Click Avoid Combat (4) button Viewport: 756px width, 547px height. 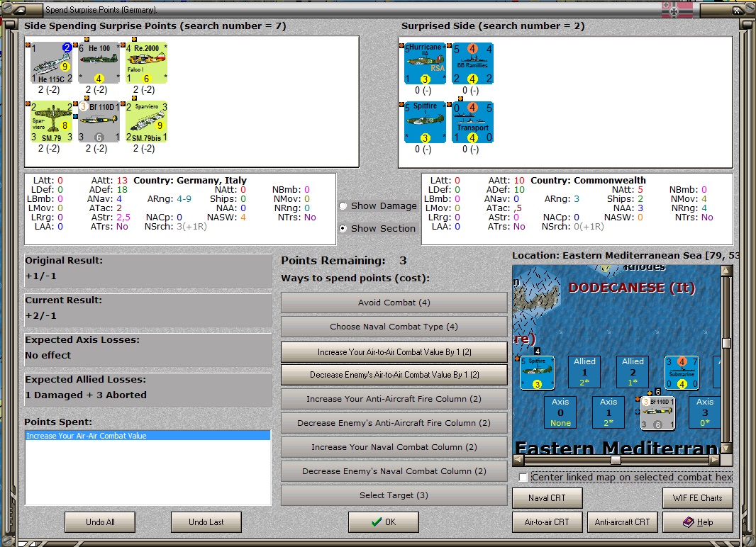pos(394,303)
